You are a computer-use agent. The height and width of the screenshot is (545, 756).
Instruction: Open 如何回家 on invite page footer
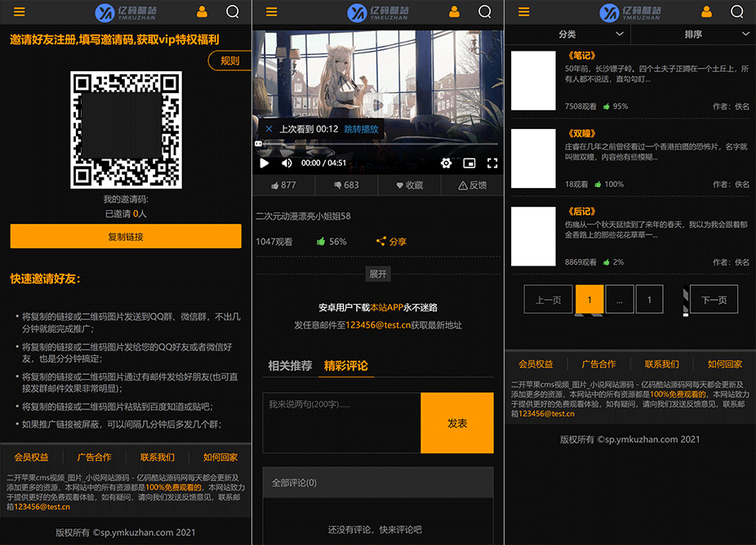[x=220, y=457]
